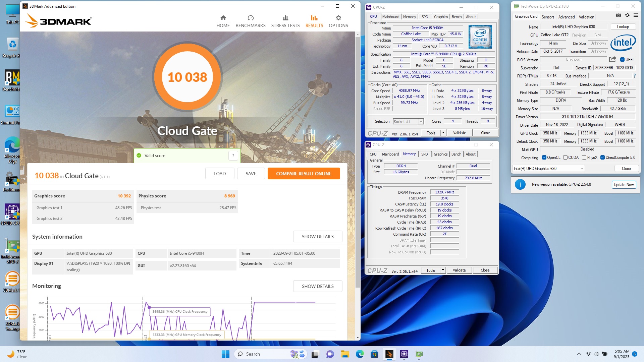The height and width of the screenshot is (362, 644).
Task: Click the clock and date in taskbar
Action: pyautogui.click(x=622, y=354)
